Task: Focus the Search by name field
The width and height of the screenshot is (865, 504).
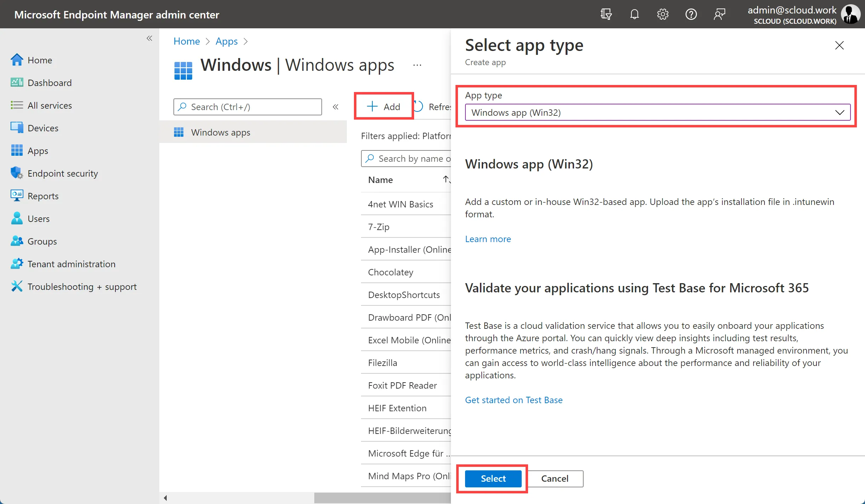Action: coord(406,159)
